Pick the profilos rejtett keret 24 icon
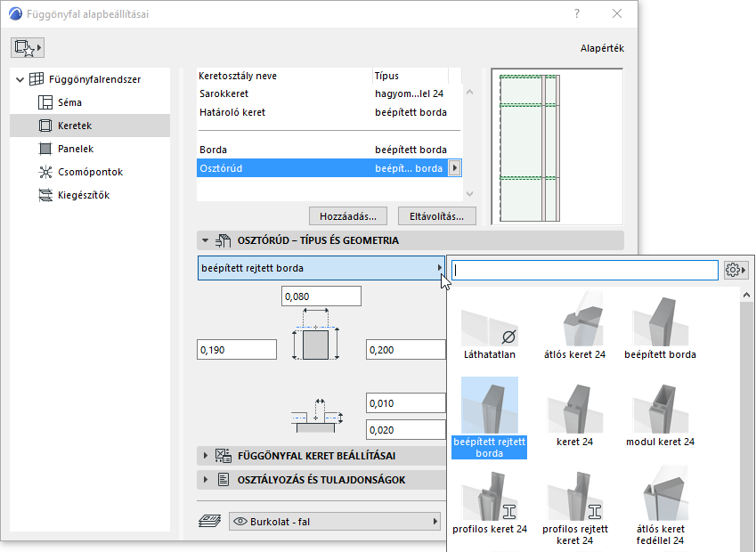 (x=574, y=495)
